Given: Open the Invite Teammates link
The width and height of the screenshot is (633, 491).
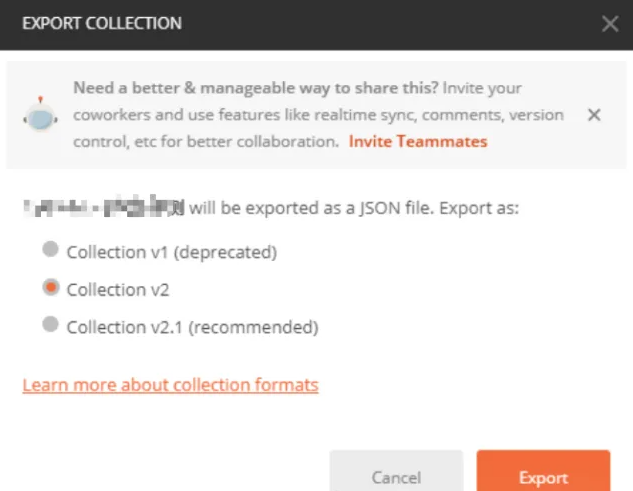Looking at the screenshot, I should [x=418, y=141].
